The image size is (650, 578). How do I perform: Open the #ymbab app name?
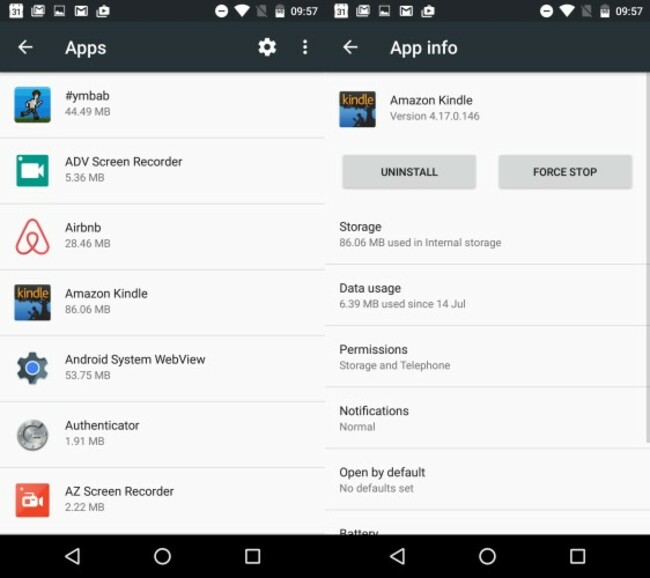(x=87, y=96)
